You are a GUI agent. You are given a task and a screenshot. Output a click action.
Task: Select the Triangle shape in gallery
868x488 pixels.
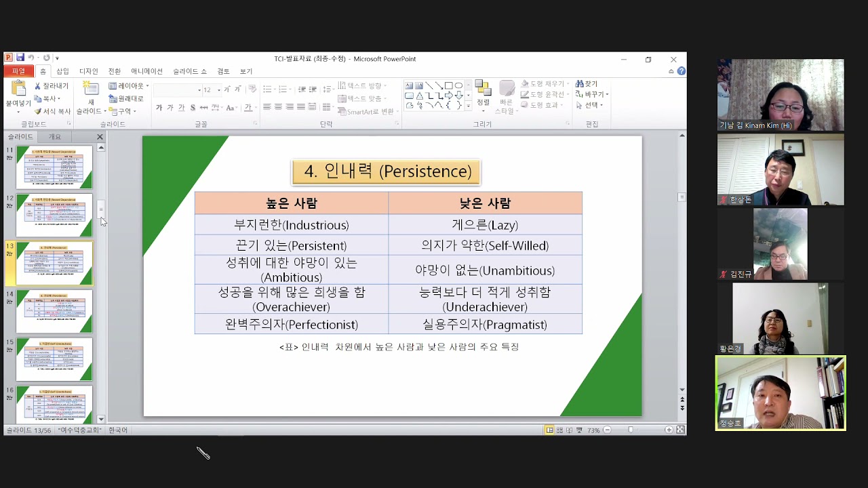point(419,96)
